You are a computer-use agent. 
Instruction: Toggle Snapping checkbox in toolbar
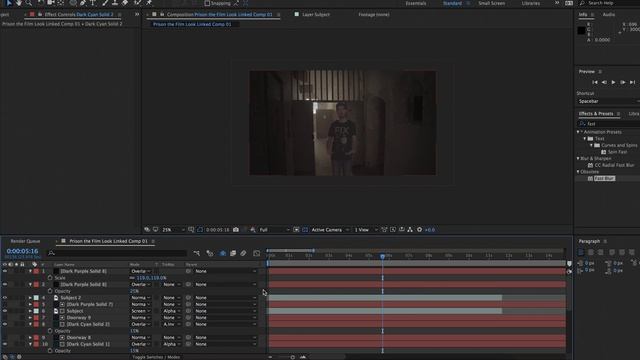point(207,3)
